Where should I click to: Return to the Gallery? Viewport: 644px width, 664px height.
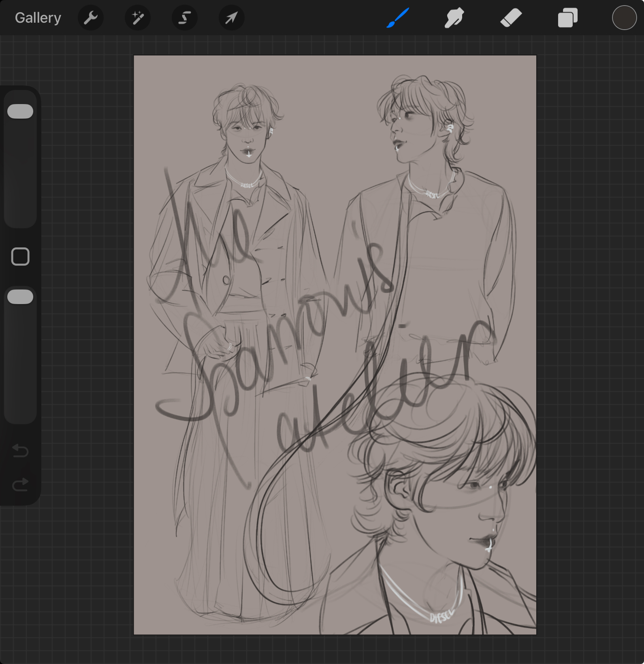(38, 18)
